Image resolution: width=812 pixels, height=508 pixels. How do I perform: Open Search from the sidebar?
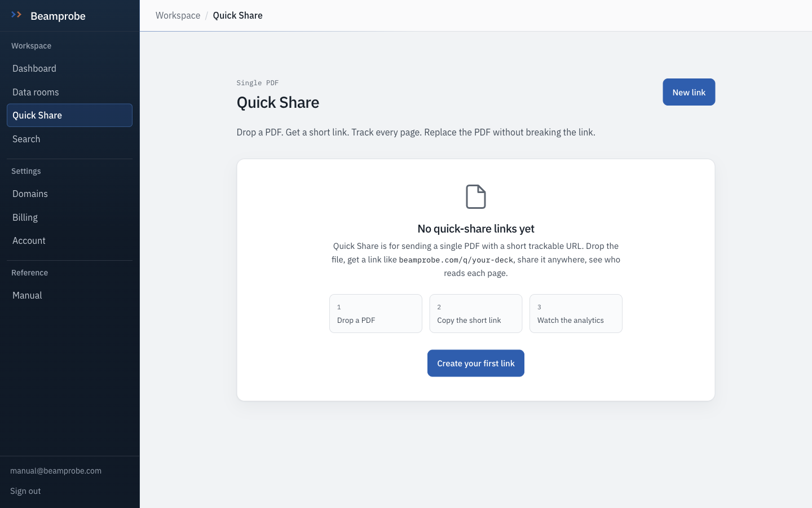click(69, 139)
